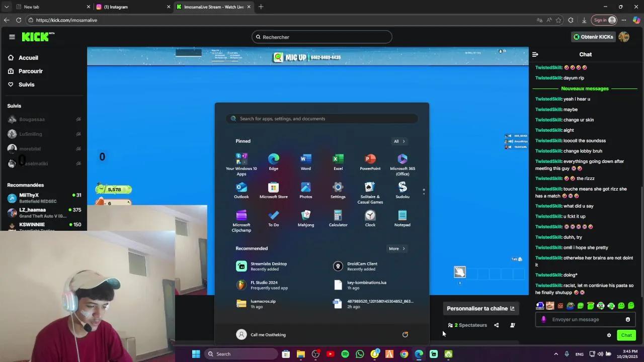The width and height of the screenshot is (644, 362).
Task: Click TwistedSkill username on 'dayum rip' message
Action: coord(548,78)
